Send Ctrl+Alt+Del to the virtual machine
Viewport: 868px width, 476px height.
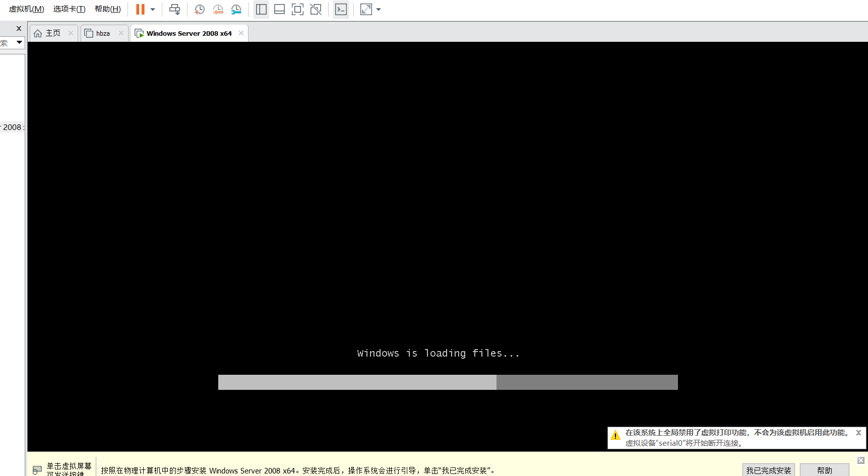click(174, 9)
